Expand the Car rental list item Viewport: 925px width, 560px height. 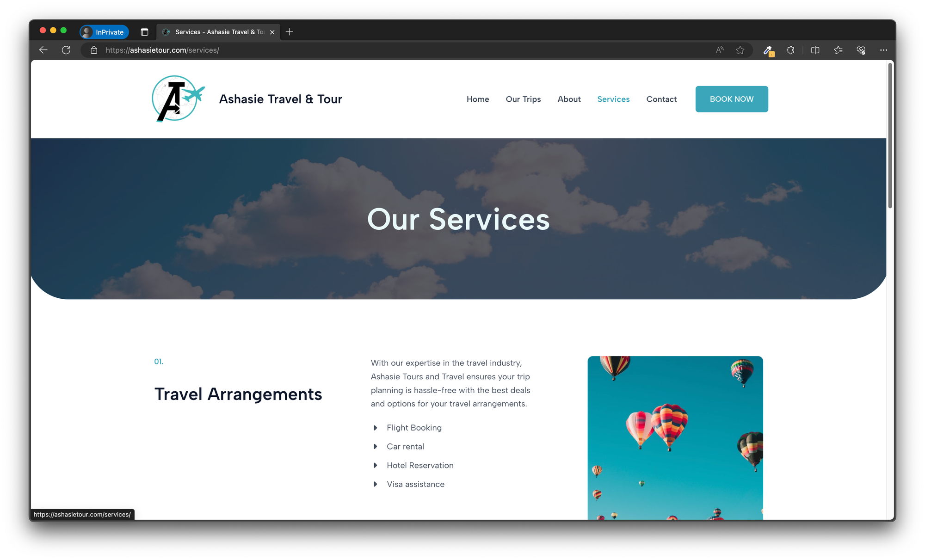click(x=375, y=446)
